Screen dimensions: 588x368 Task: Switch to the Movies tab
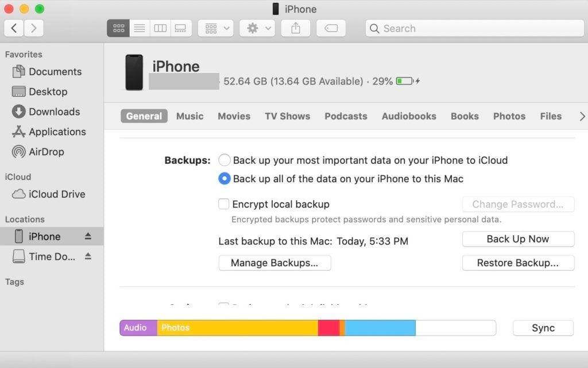pyautogui.click(x=234, y=116)
